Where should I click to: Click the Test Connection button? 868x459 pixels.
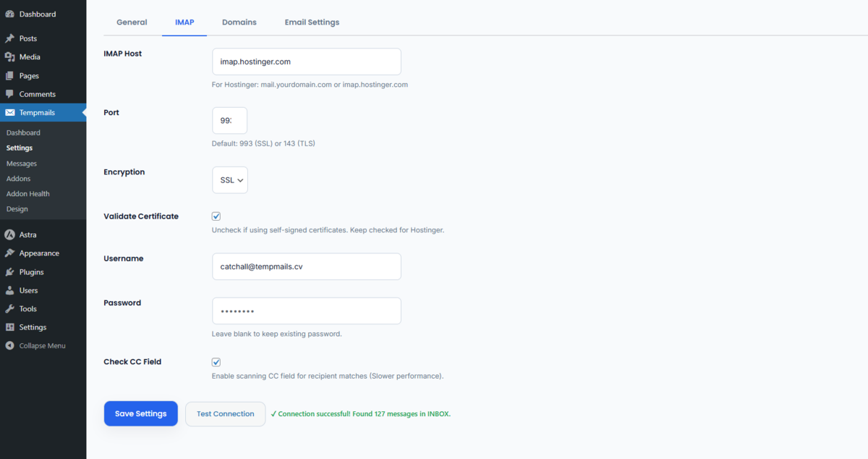click(x=225, y=413)
